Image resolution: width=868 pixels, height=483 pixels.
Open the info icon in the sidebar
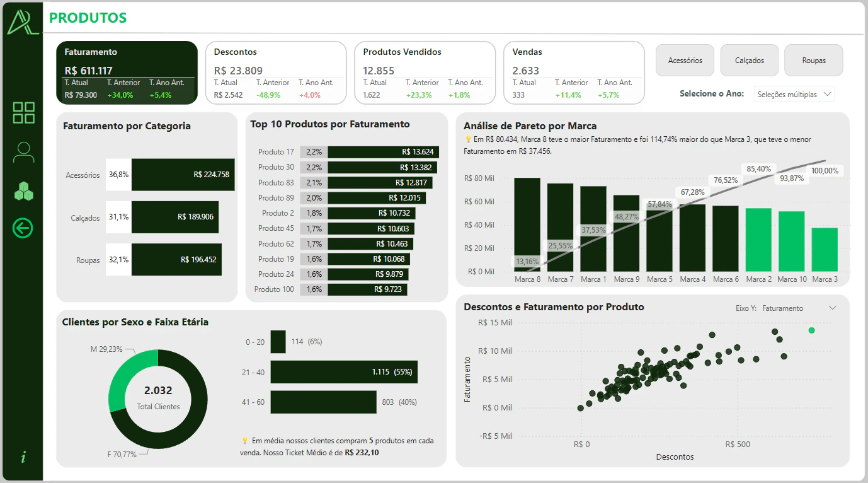(23, 458)
